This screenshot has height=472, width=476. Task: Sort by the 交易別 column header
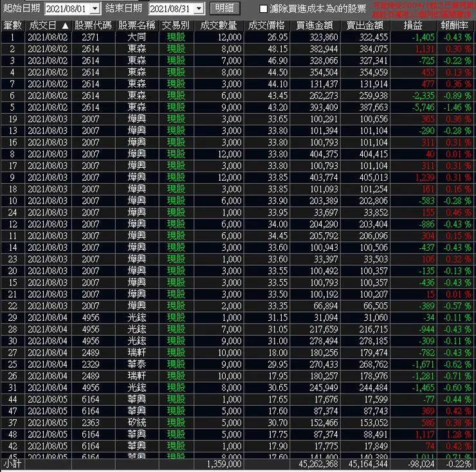click(176, 26)
